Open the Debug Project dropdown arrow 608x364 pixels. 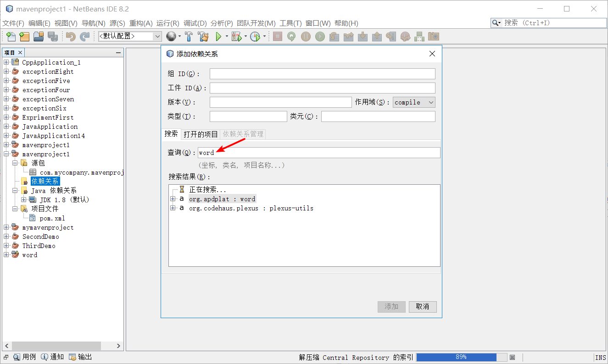click(245, 37)
